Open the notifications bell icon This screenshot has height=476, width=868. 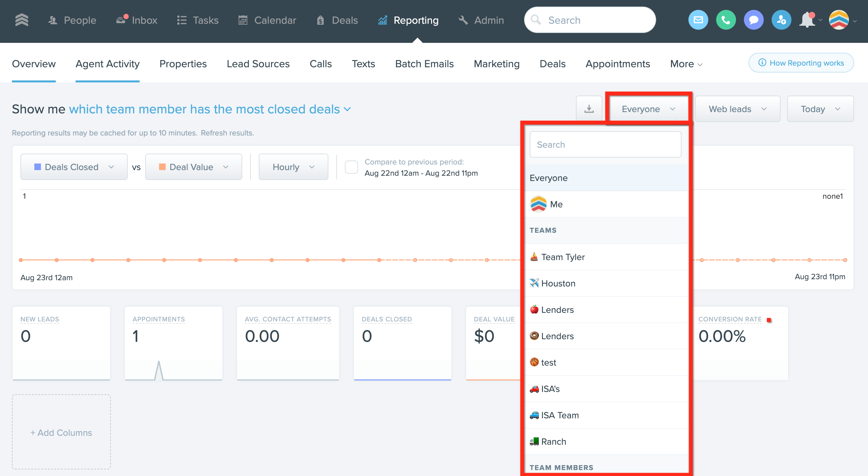pos(807,20)
